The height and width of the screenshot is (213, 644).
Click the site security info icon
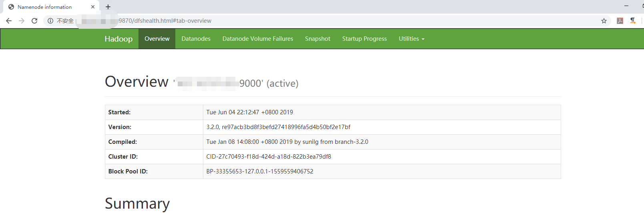[50, 21]
